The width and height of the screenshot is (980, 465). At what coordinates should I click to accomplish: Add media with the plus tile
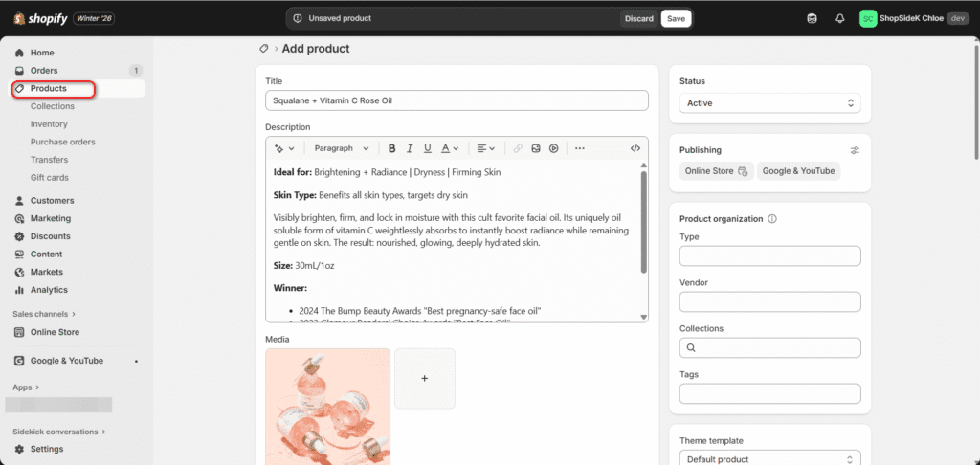click(425, 379)
